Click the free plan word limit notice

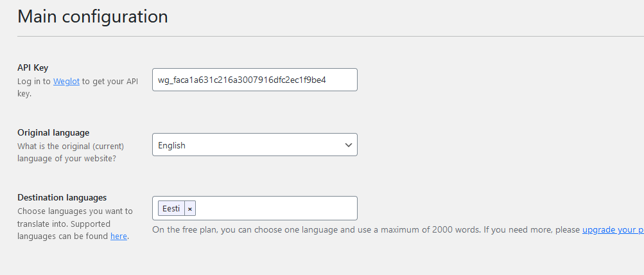click(367, 230)
